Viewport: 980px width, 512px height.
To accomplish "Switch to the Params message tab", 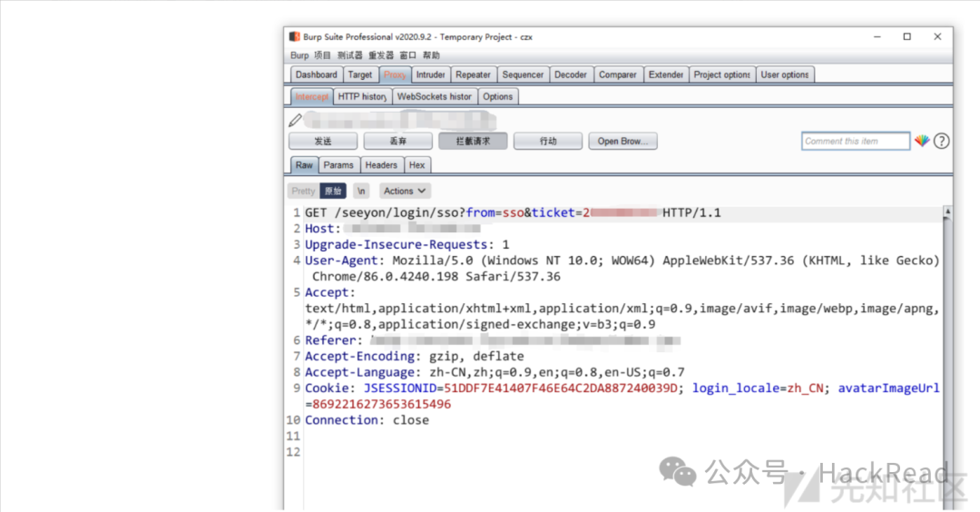I will [338, 165].
